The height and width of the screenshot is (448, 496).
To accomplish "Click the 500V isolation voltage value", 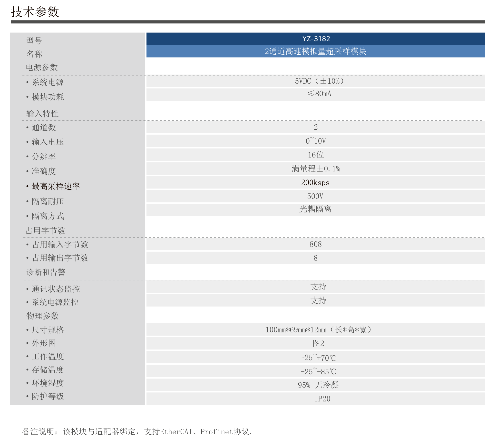I will [x=315, y=196].
